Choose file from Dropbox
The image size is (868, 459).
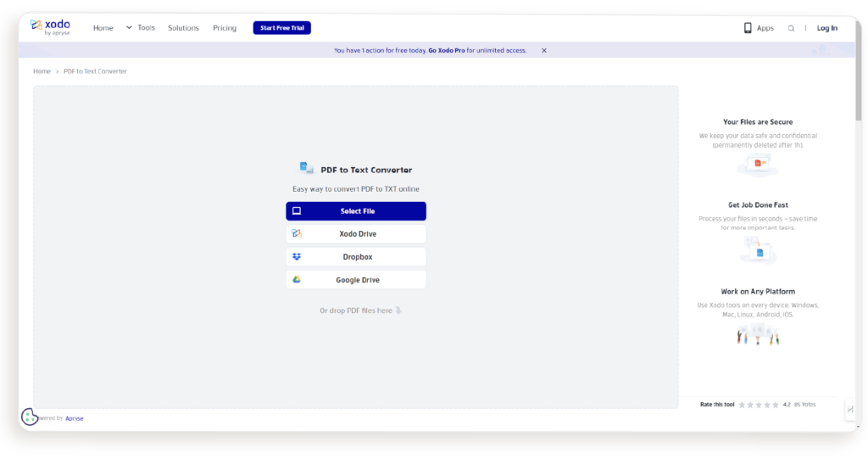356,257
